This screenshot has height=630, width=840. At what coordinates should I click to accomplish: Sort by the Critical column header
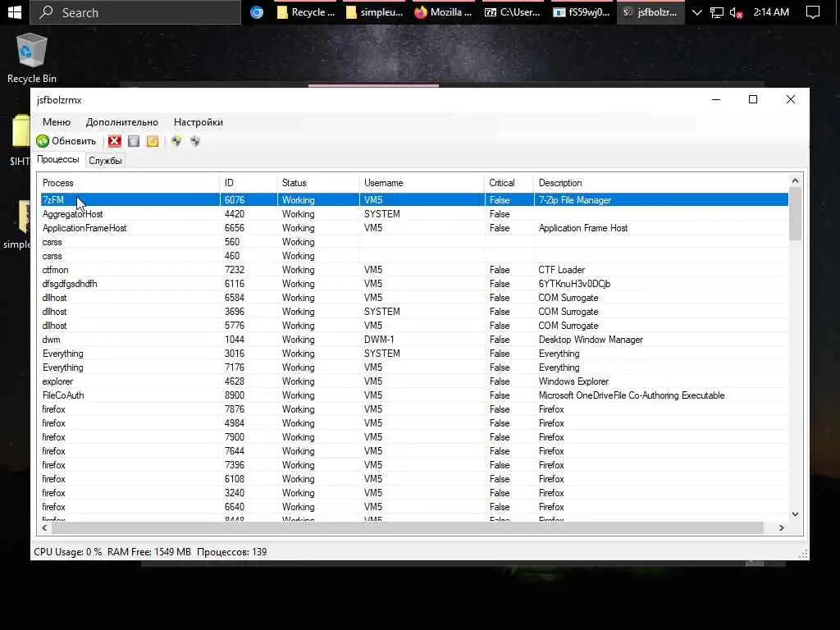click(509, 183)
